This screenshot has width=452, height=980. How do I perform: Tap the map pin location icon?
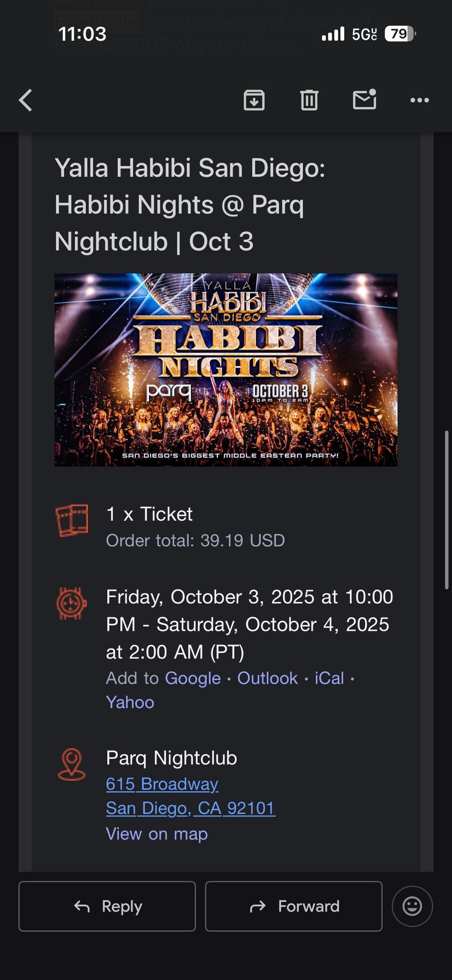[72, 764]
